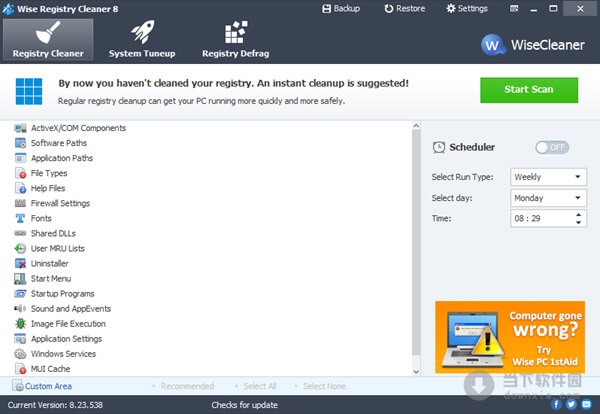Viewport: 600px width, 414px height.
Task: Toggle the Scheduler OFF switch
Action: pos(552,147)
